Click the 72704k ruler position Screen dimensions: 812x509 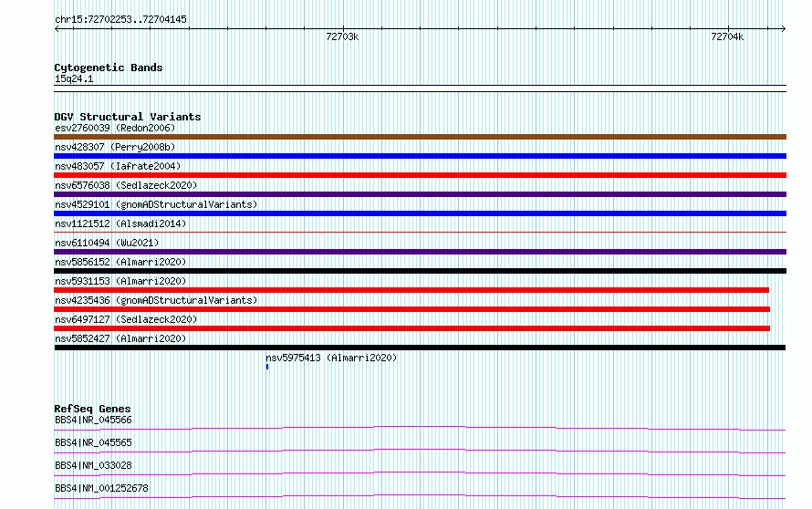[x=727, y=36]
